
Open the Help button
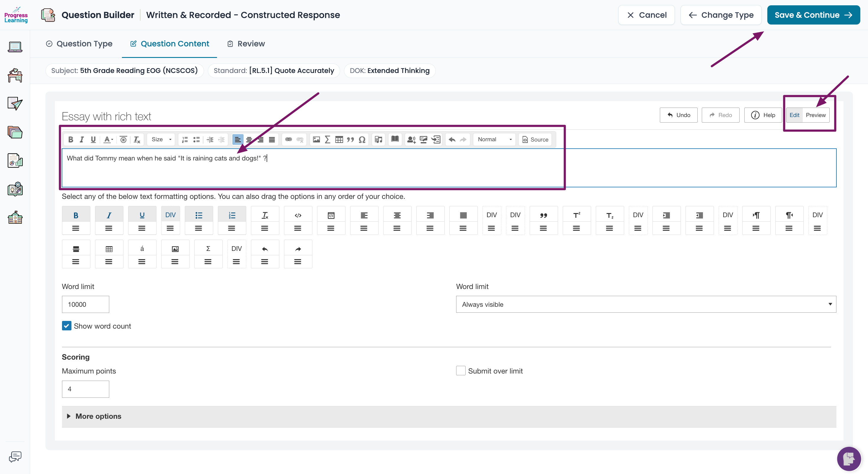point(763,115)
